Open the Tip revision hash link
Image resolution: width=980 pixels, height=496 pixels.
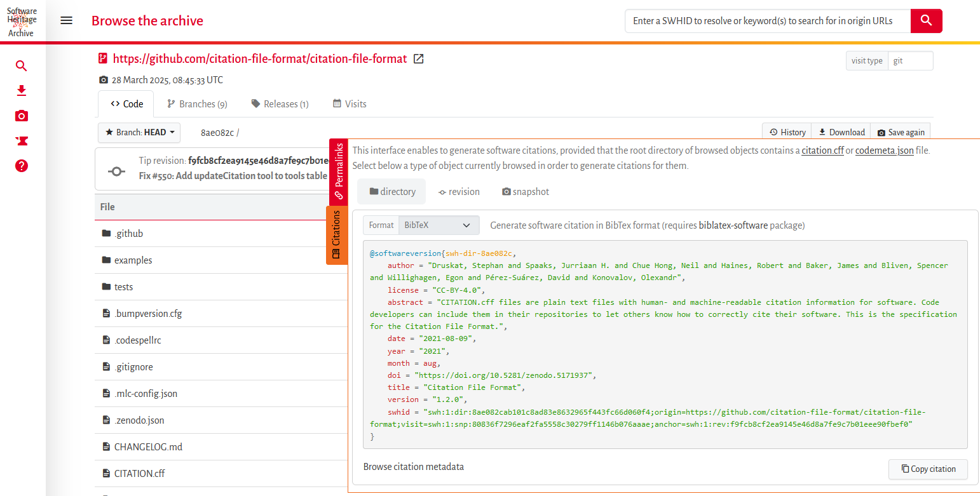(259, 161)
